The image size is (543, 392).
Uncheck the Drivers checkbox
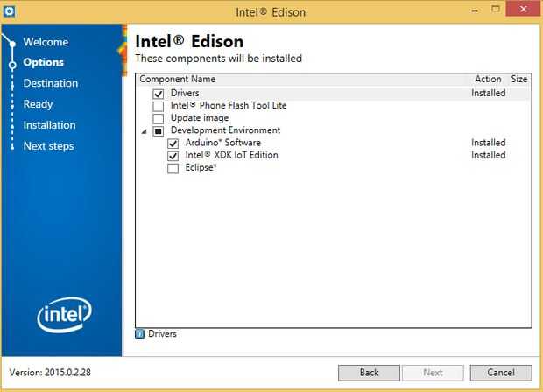click(159, 94)
